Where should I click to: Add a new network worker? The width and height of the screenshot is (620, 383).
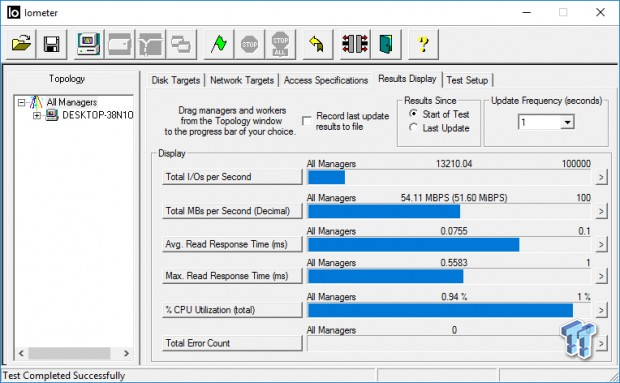(x=150, y=44)
